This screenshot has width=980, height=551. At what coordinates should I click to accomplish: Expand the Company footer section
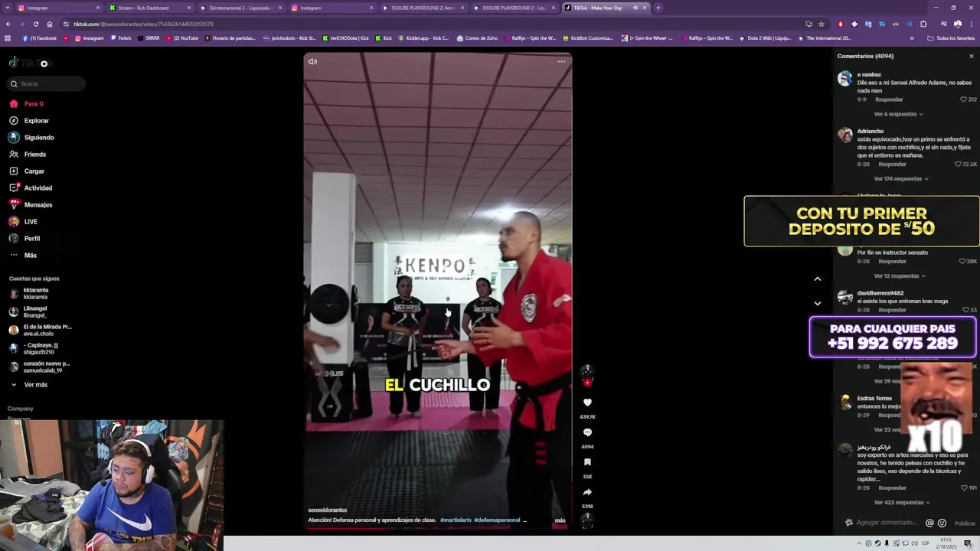pyautogui.click(x=21, y=409)
